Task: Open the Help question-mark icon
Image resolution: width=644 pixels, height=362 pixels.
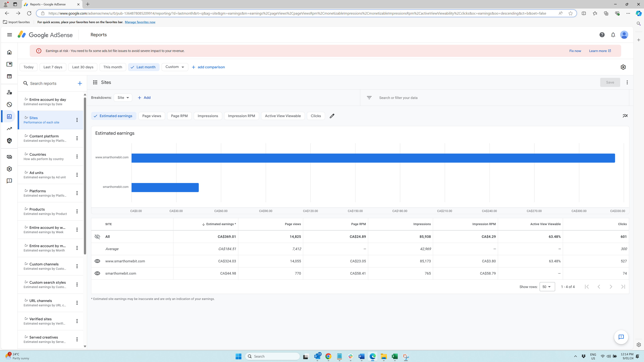Action: point(602,35)
